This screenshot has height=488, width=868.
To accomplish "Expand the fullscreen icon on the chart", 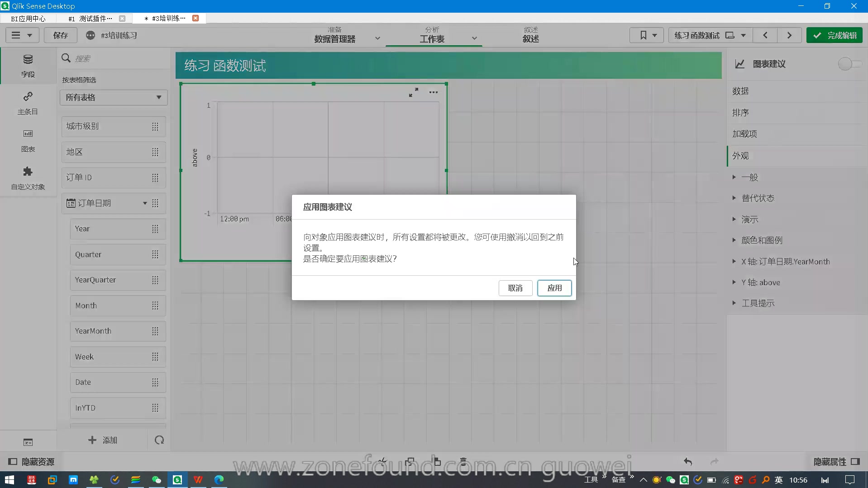I will coord(413,92).
